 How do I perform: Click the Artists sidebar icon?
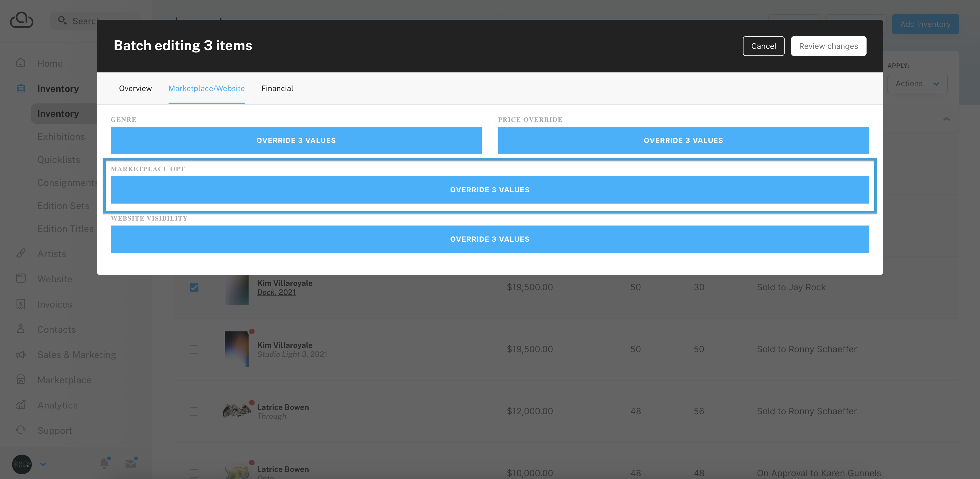tap(21, 253)
